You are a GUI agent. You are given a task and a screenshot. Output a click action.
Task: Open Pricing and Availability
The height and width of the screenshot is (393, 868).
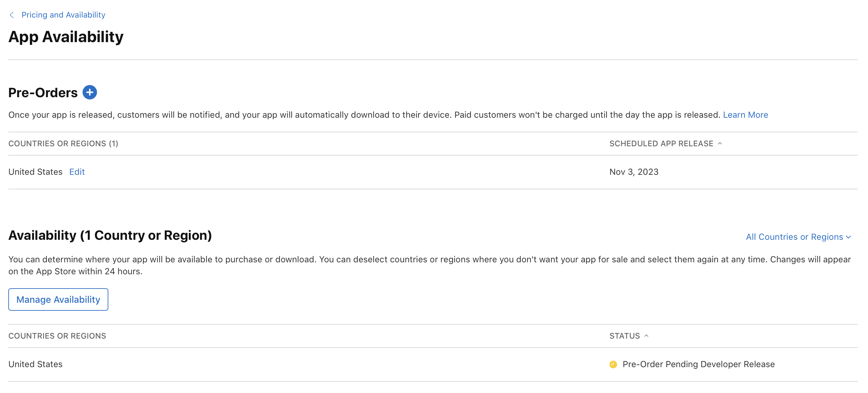tap(63, 15)
